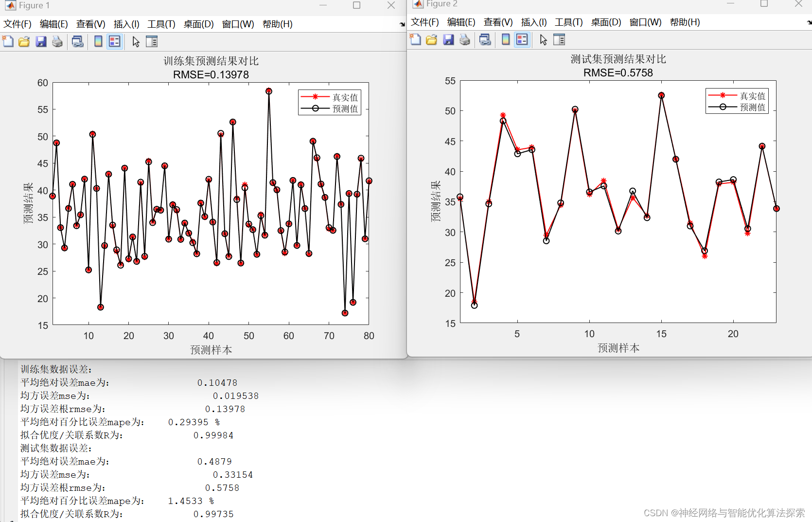Select legend box in Figure 1 plot

[x=330, y=103]
